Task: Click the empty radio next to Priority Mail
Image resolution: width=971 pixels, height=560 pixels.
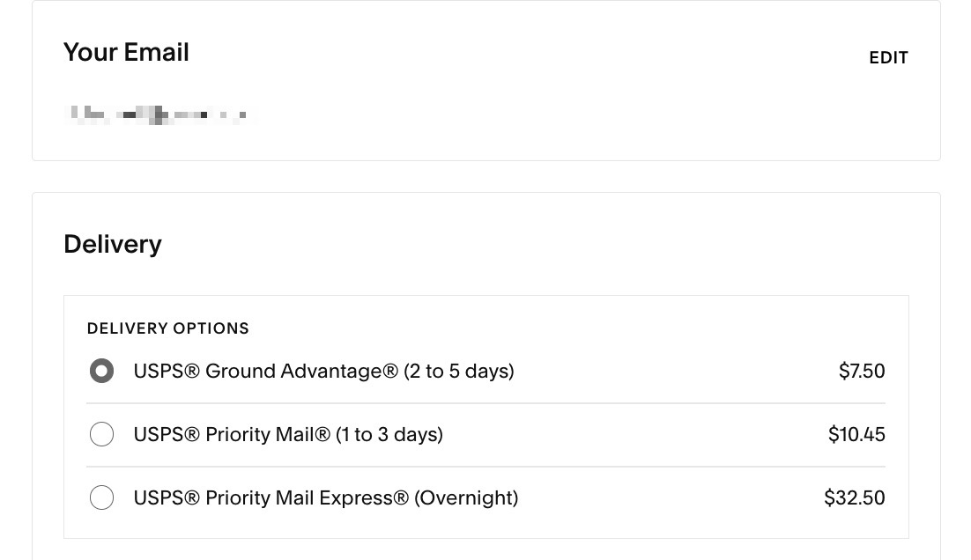Action: pos(101,434)
